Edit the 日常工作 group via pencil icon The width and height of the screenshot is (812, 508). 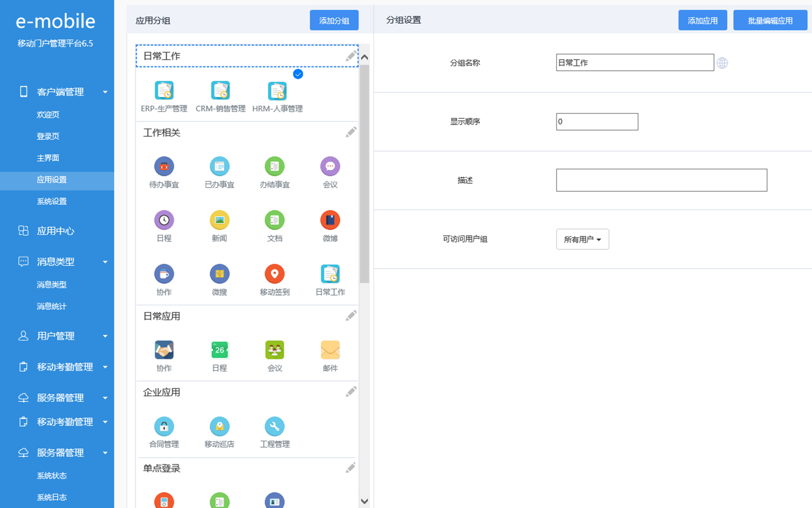[x=351, y=56]
